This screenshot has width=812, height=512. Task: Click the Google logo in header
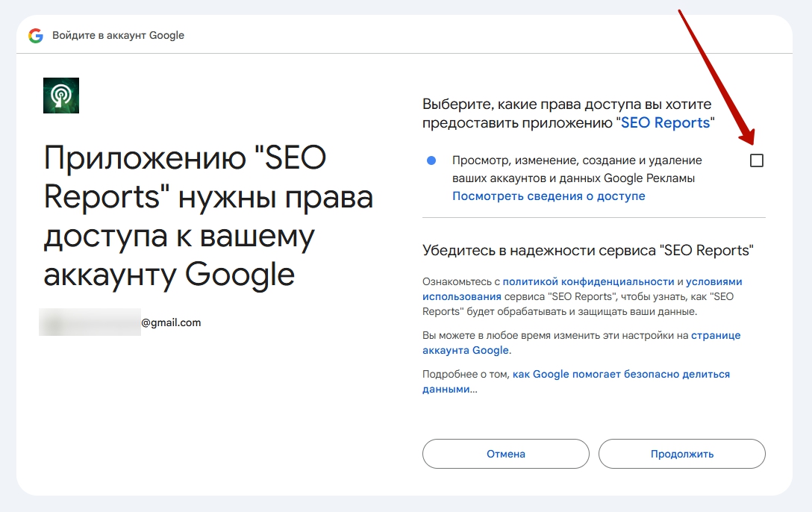(x=36, y=36)
